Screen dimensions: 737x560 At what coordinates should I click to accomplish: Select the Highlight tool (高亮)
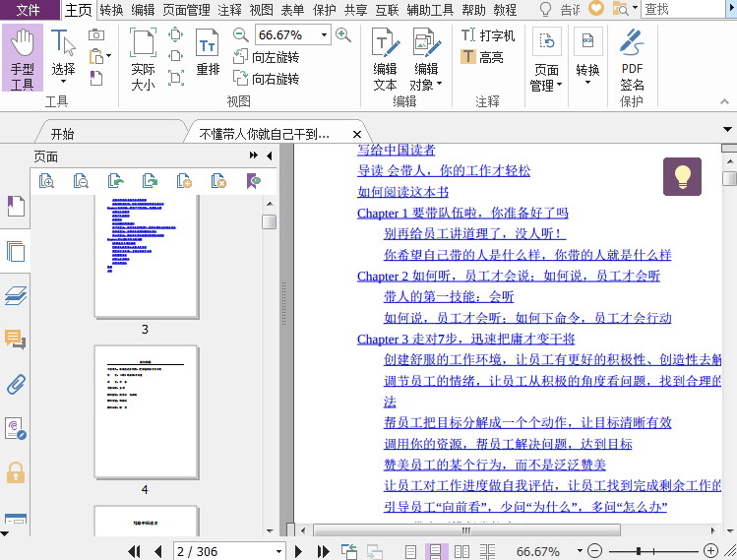click(x=482, y=57)
